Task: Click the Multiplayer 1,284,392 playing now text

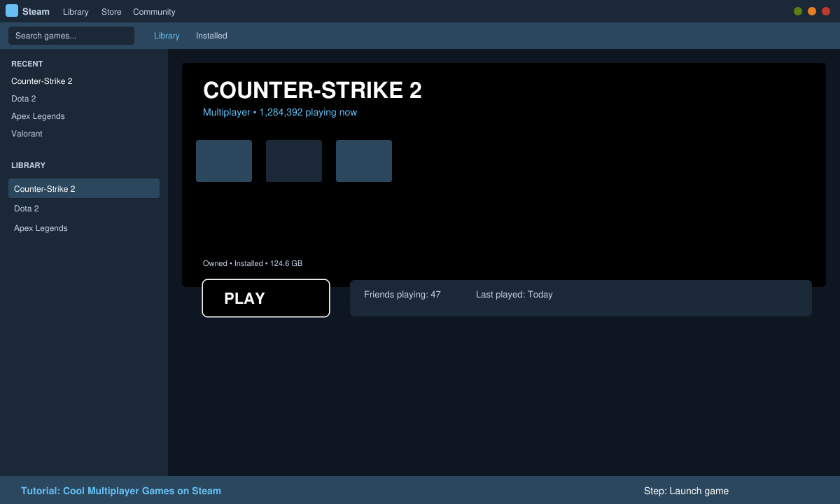Action: pyautogui.click(x=280, y=112)
